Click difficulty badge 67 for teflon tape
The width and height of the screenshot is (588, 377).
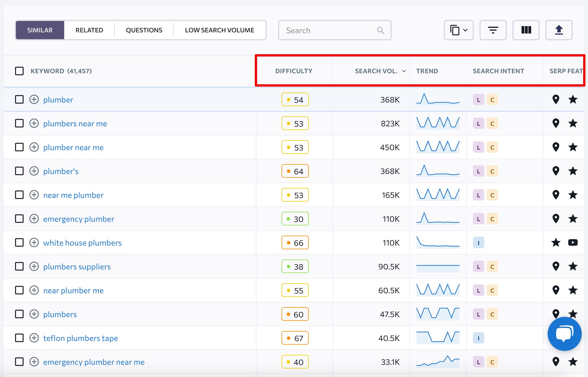[295, 338]
